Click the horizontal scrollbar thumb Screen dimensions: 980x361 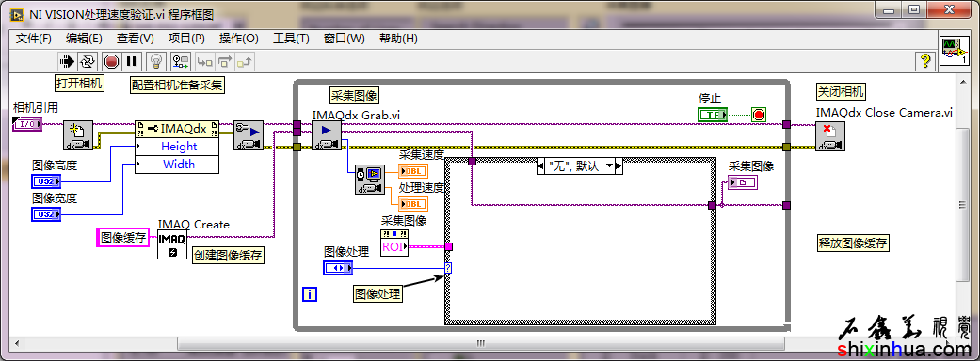(x=481, y=343)
